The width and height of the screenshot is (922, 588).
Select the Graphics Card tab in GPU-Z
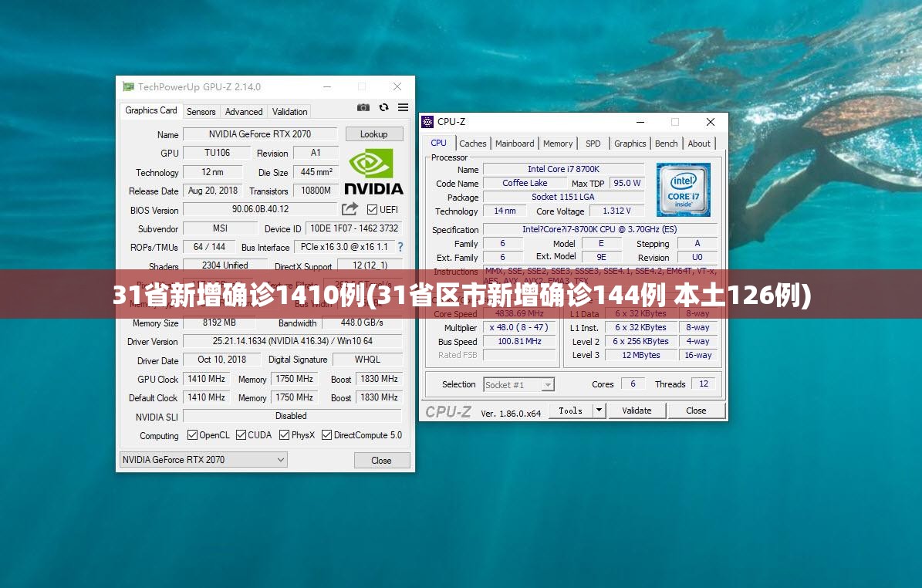151,110
